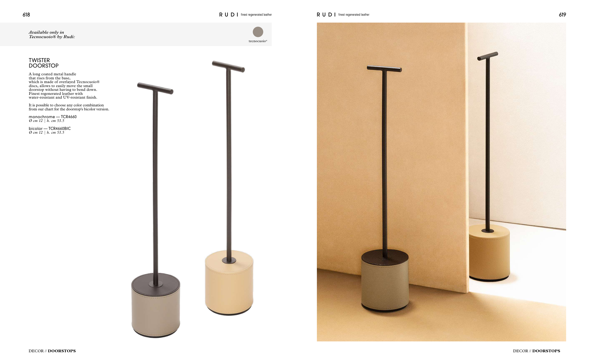Click the large lifestyle photo of doorstops
The image size is (589, 364).
pyautogui.click(x=441, y=182)
